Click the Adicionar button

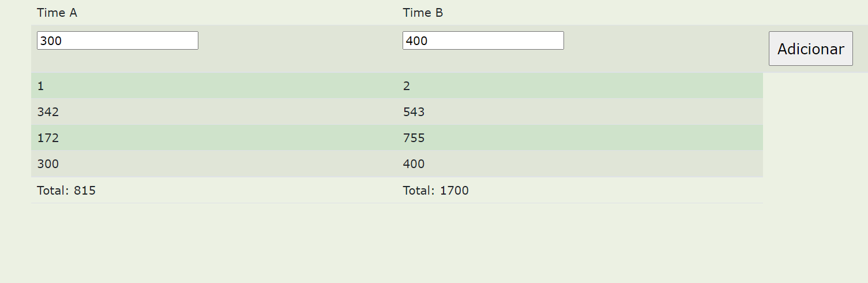810,49
